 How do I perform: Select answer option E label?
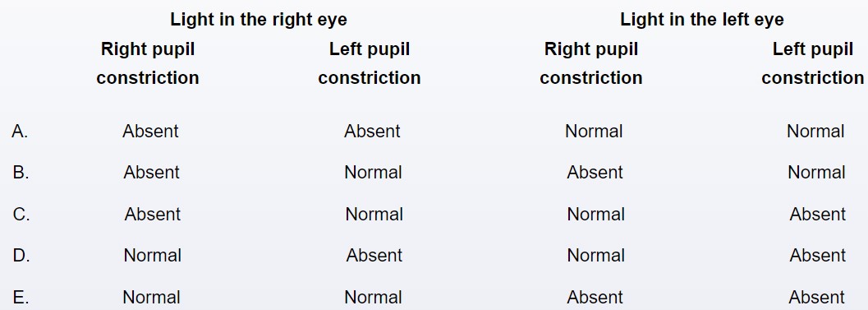[x=21, y=298]
